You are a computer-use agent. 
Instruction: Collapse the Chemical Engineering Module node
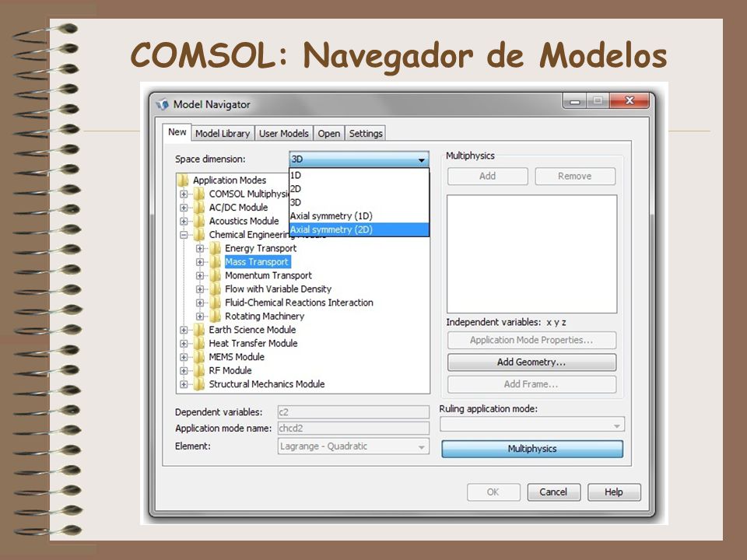click(184, 235)
